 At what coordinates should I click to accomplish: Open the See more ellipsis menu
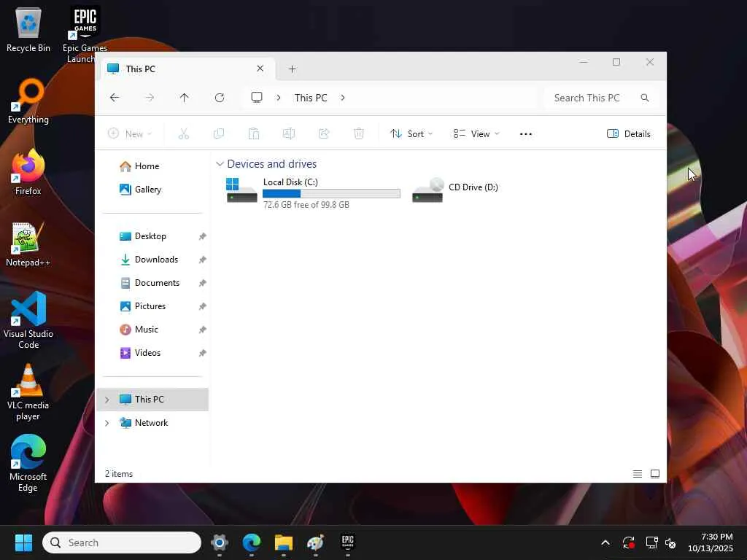(526, 134)
